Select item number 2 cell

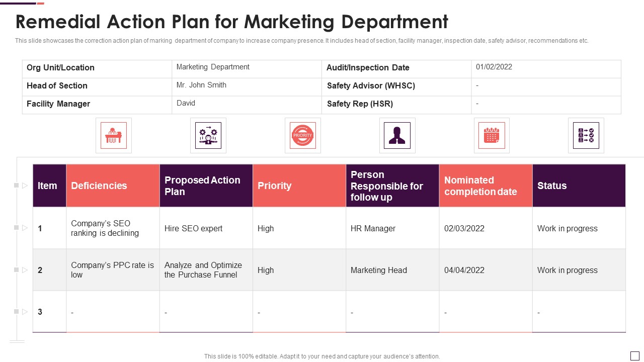[49, 270]
